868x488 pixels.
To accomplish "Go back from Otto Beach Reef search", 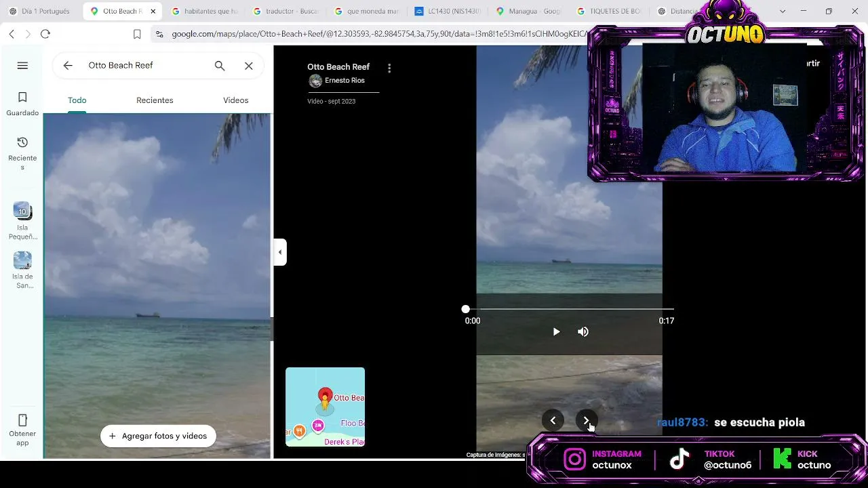I will pyautogui.click(x=68, y=66).
